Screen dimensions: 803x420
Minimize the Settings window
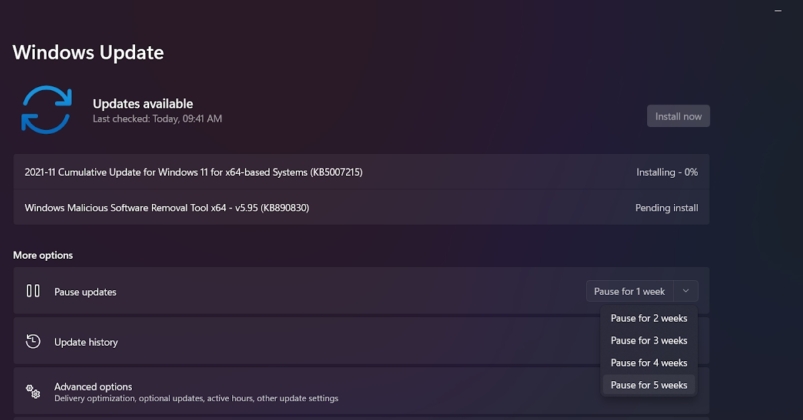coord(778,10)
